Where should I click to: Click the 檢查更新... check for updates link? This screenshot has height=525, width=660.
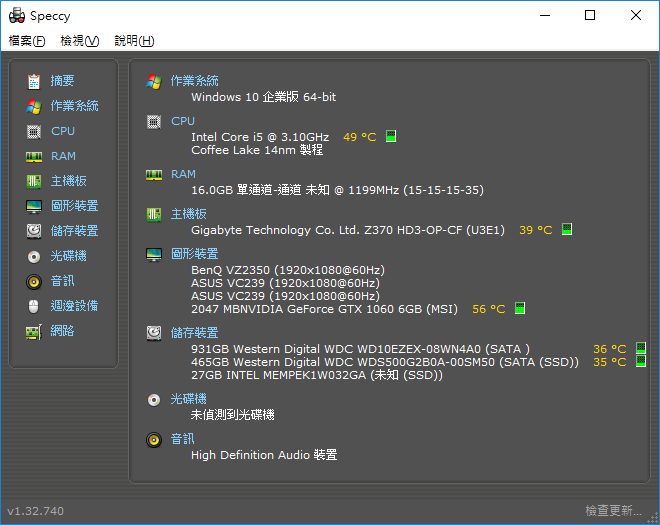point(613,511)
